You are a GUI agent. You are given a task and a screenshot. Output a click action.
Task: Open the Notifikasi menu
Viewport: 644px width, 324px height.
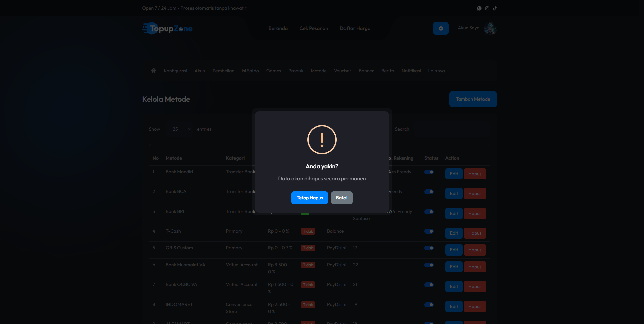click(x=411, y=71)
